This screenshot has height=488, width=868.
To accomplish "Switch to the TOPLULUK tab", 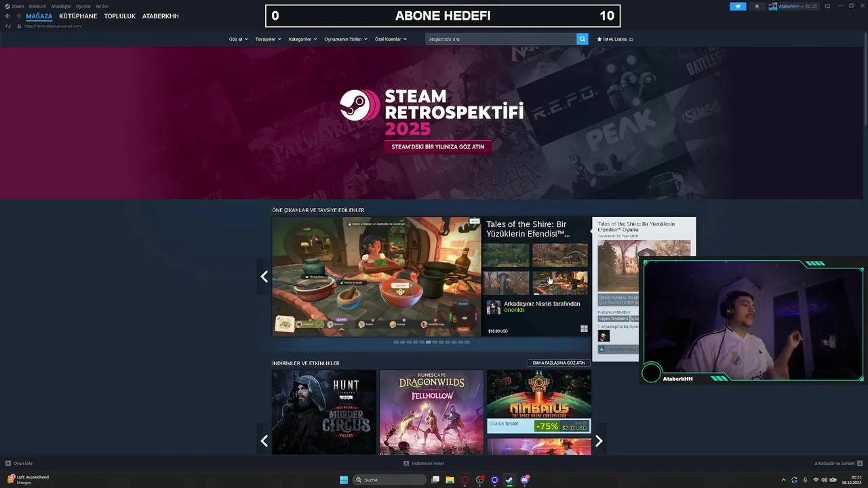I will [x=120, y=16].
